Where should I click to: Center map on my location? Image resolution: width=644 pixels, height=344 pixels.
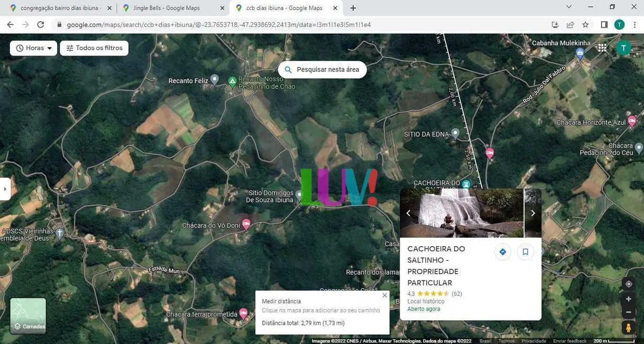(x=628, y=284)
